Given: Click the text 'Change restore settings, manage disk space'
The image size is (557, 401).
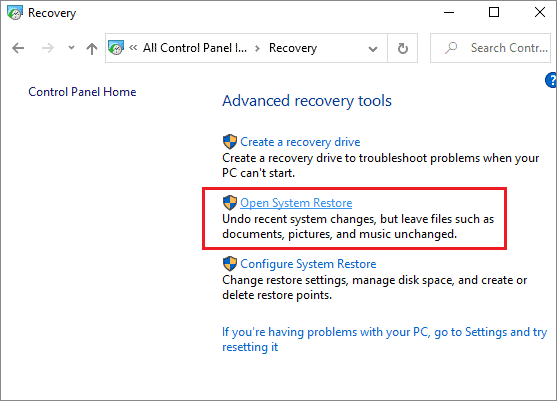Looking at the screenshot, I should pos(338,280).
